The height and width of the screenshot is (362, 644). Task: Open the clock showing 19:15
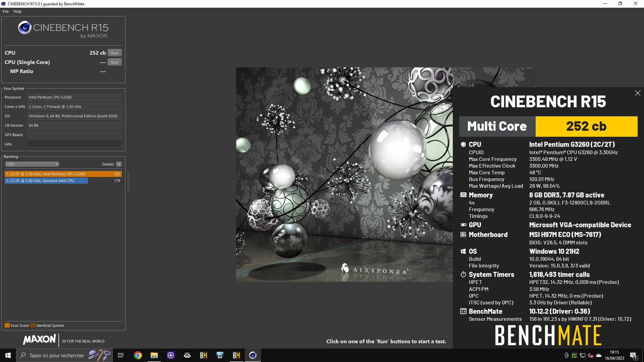click(614, 355)
